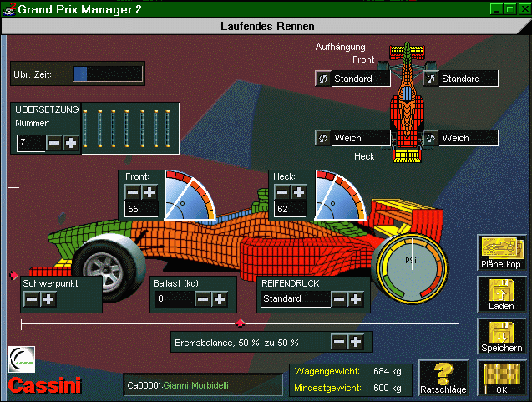Click the psi tyre pressure dial
Viewport: 532px width, 402px height.
pos(412,267)
